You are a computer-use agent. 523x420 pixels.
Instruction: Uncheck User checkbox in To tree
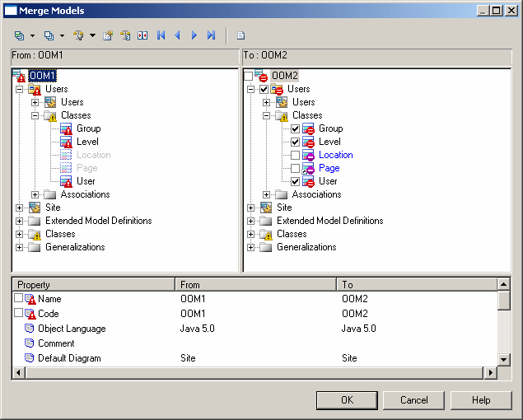click(295, 181)
